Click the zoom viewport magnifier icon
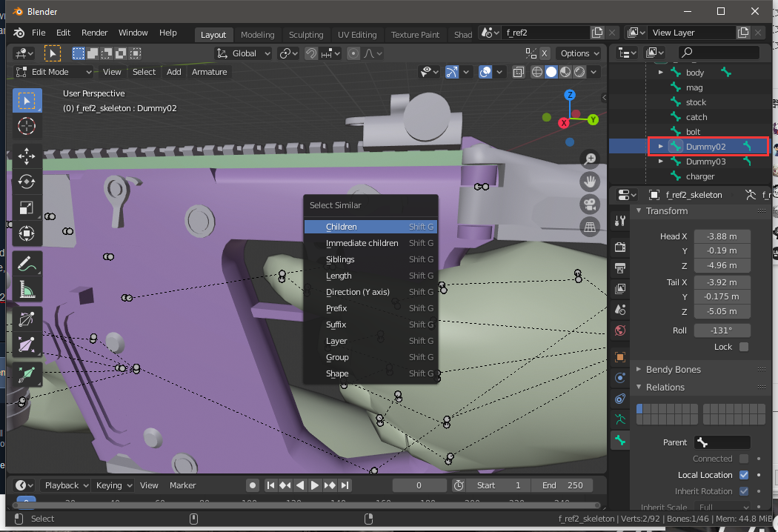Viewport: 778px width, 532px height. 591,159
